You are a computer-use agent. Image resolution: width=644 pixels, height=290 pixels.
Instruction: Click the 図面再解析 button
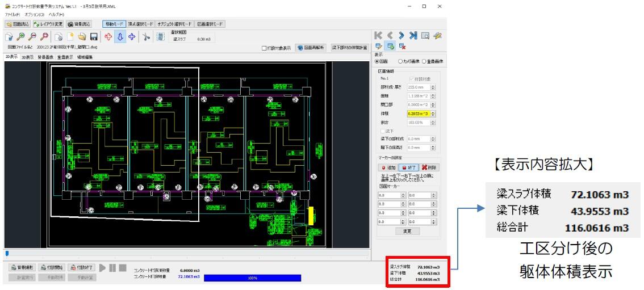[311, 48]
